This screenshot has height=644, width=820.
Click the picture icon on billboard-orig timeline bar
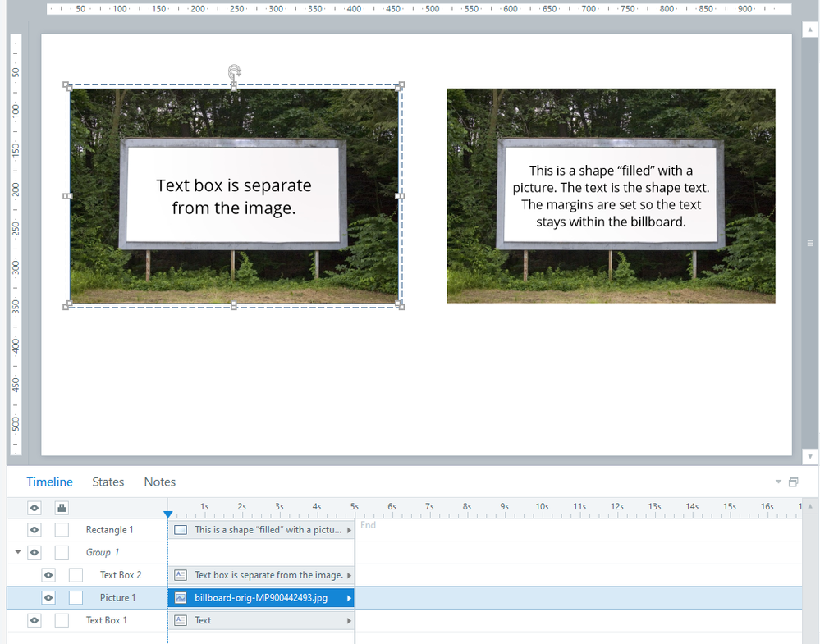pyautogui.click(x=181, y=598)
